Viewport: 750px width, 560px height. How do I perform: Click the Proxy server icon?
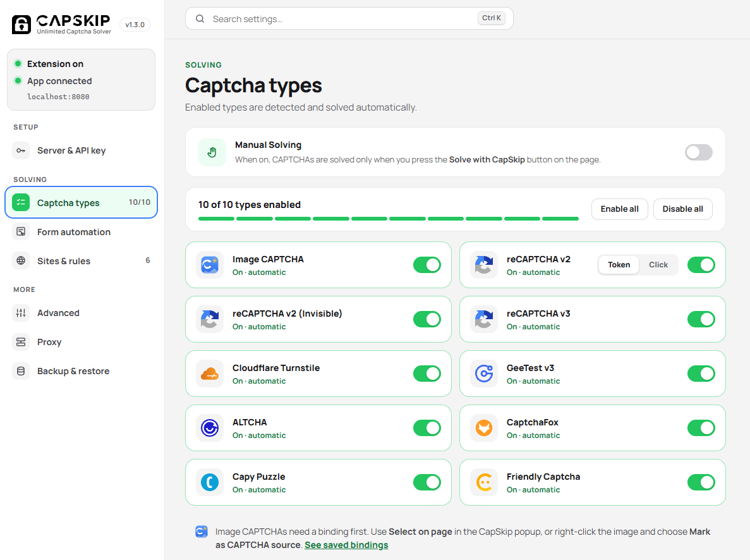(x=21, y=342)
